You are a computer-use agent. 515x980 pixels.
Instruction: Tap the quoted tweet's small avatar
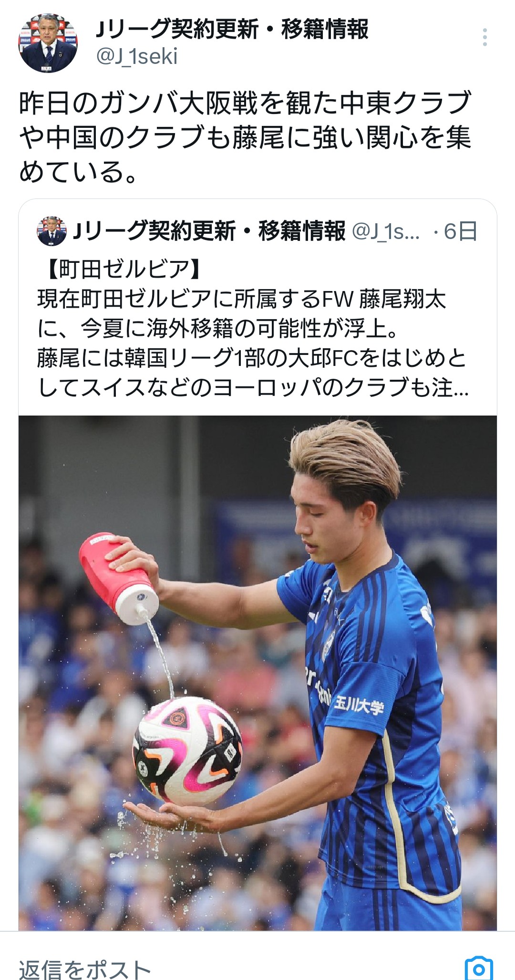pyautogui.click(x=51, y=231)
